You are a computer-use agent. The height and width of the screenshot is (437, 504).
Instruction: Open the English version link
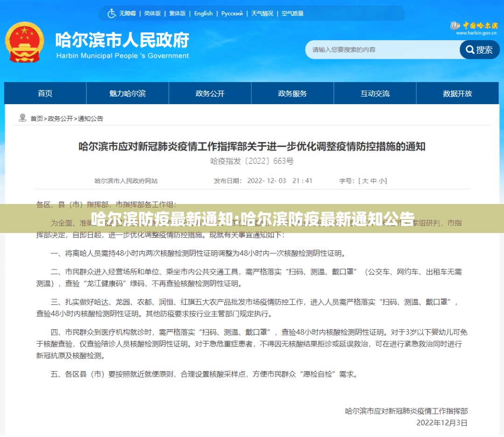pos(203,14)
